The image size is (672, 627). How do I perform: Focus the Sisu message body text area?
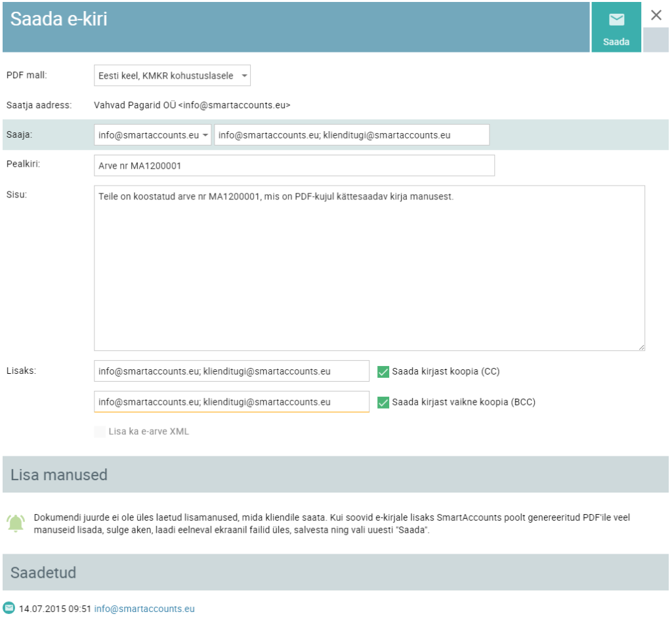click(x=369, y=268)
